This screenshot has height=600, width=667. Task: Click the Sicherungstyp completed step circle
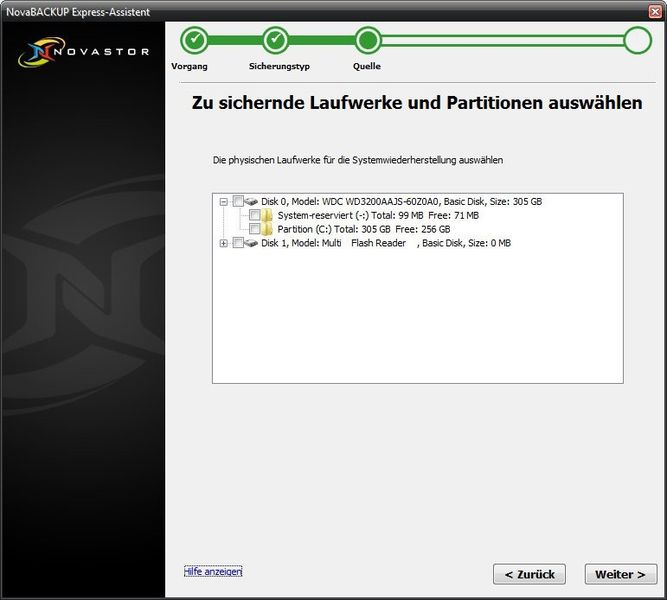[275, 40]
